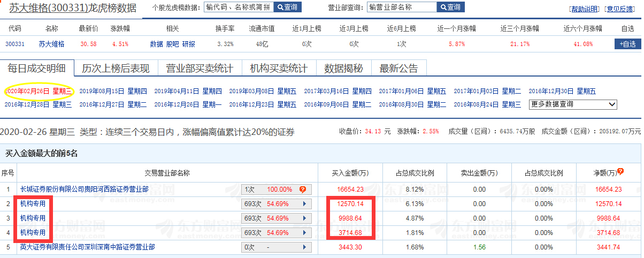Click the 3443.30 buy amount cell
Image resolution: width=644 pixels, height=258 pixels.
click(350, 247)
